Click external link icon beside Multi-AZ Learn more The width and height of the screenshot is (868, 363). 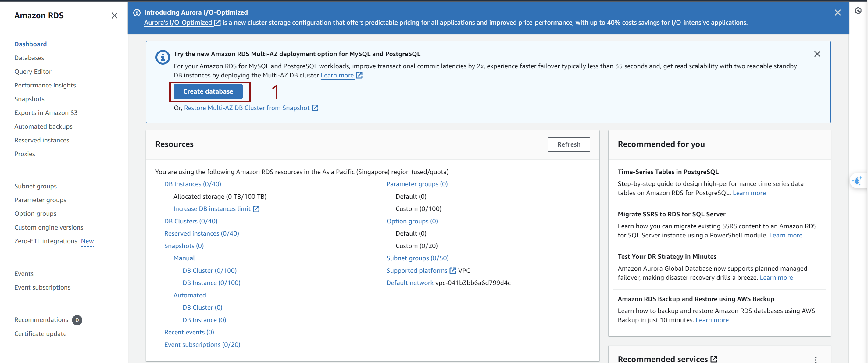359,75
